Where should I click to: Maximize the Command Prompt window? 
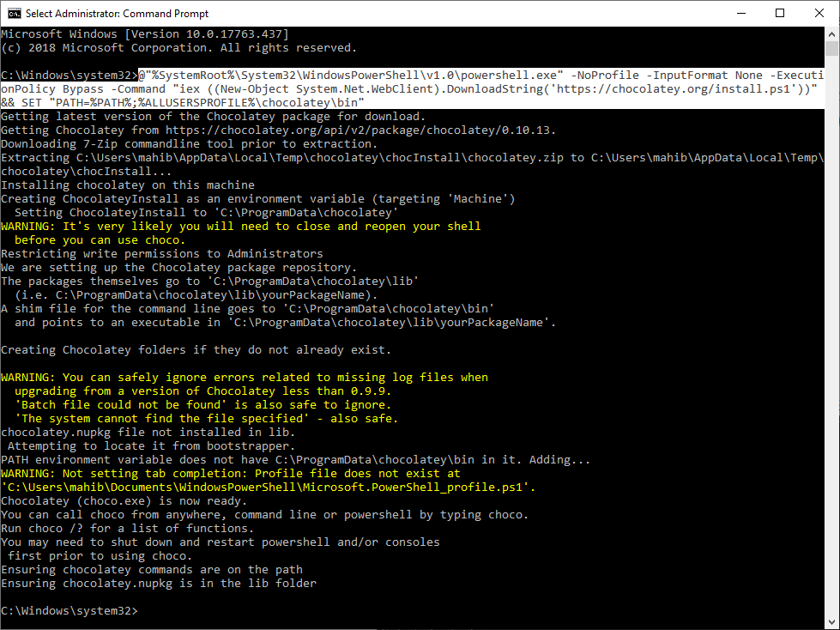point(780,14)
